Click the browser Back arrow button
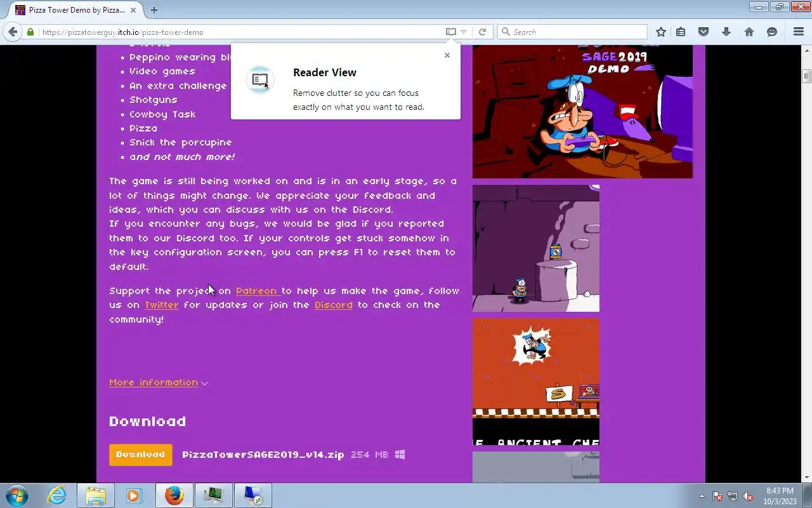 click(13, 32)
